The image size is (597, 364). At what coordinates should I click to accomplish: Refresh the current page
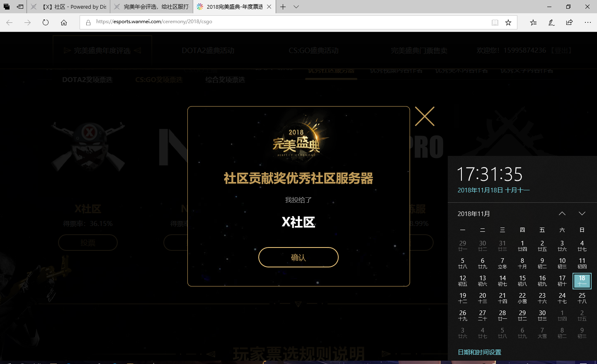pos(46,22)
